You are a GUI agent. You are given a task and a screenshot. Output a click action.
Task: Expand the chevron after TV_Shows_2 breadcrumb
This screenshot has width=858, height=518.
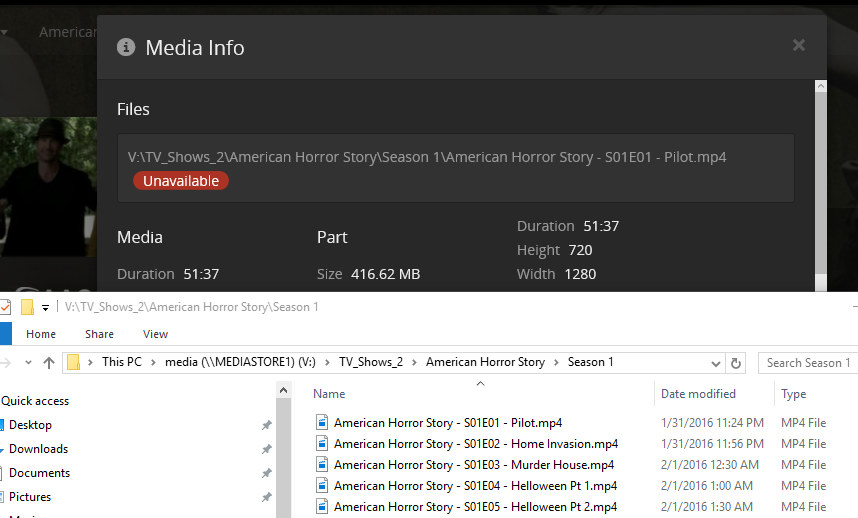point(415,362)
